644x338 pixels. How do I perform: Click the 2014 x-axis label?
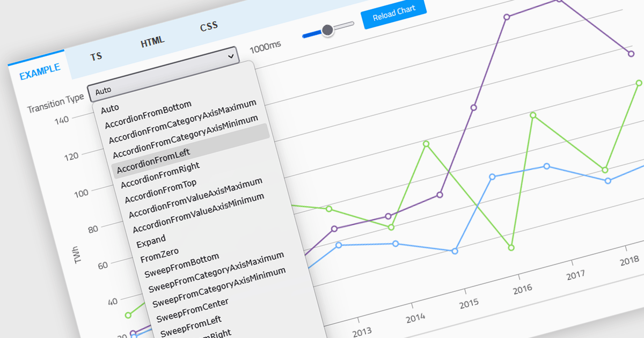[x=415, y=318]
